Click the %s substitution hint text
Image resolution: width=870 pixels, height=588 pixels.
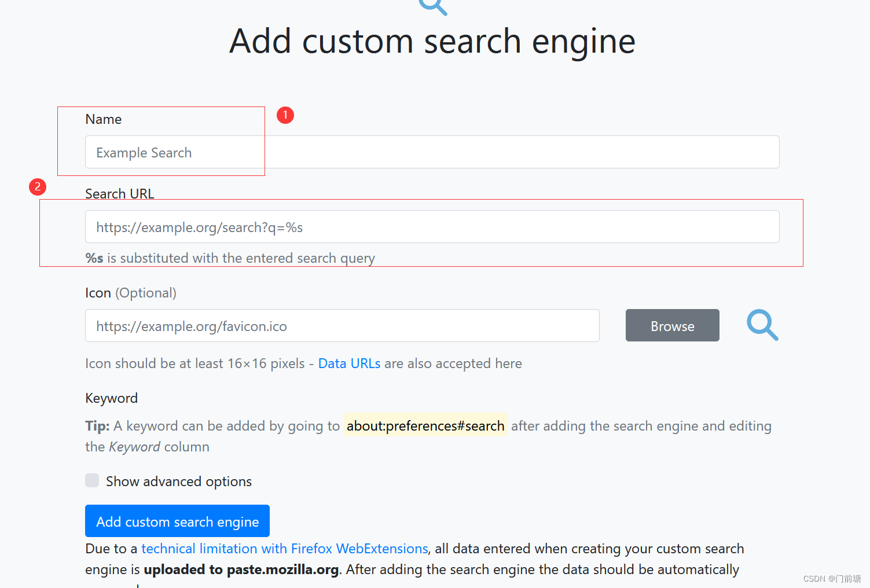pos(230,258)
